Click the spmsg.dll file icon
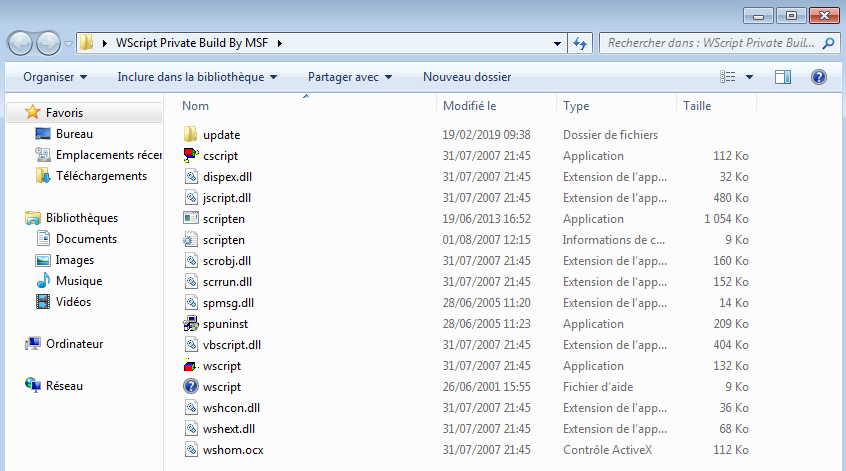The height and width of the screenshot is (471, 846). coord(191,303)
